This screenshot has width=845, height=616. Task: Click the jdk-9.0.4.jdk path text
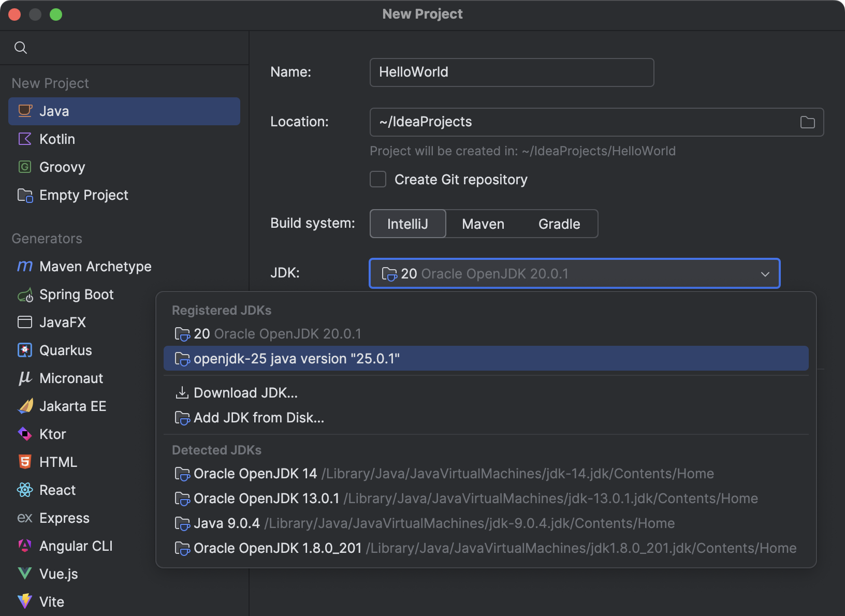point(470,523)
